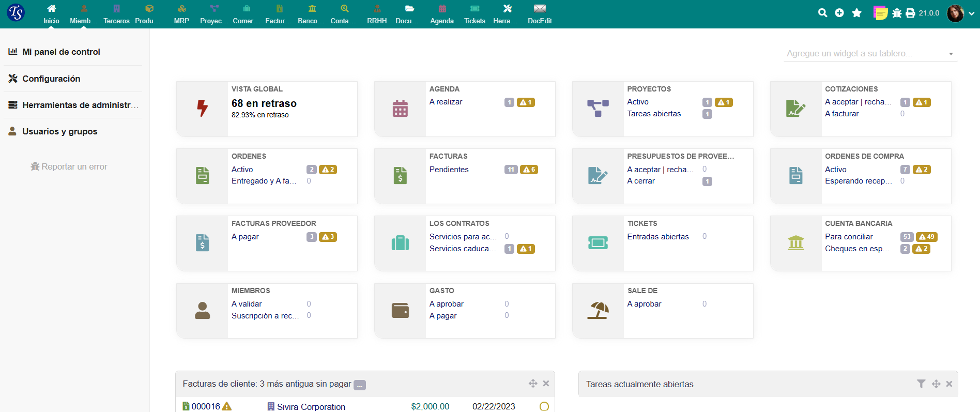Viewport: 980px width, 412px height.
Task: Click the Cuenta Bancaria bank building icon
Action: [795, 243]
